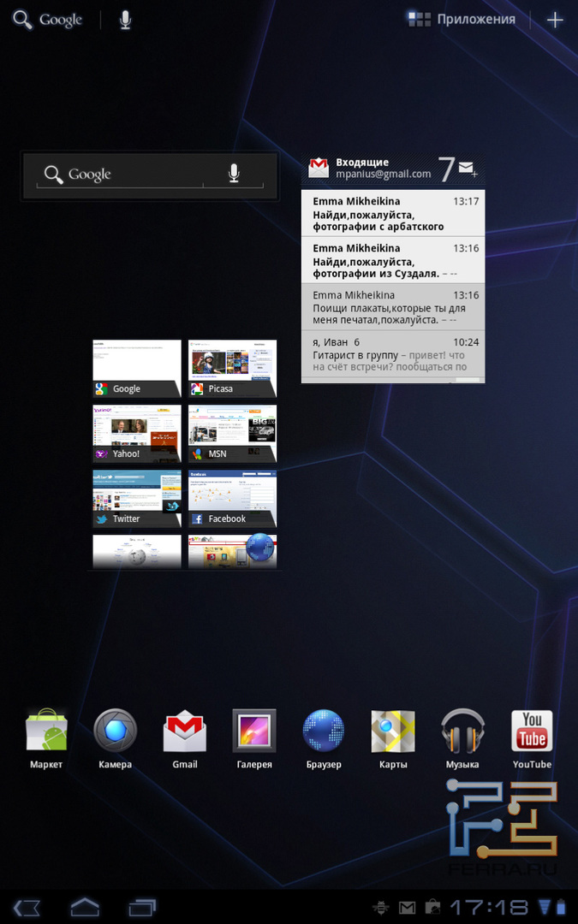This screenshot has width=578, height=924.
Task: Open the Facebook bookmark thumbnail
Action: pyautogui.click(x=232, y=498)
